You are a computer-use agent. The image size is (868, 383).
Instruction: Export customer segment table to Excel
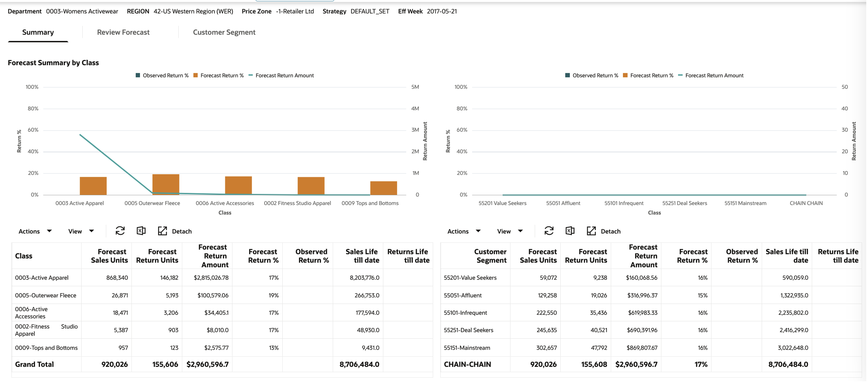tap(570, 231)
